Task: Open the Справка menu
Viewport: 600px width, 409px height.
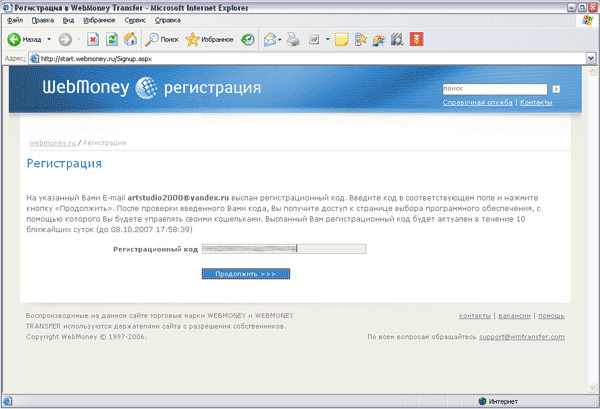Action: click(x=168, y=20)
